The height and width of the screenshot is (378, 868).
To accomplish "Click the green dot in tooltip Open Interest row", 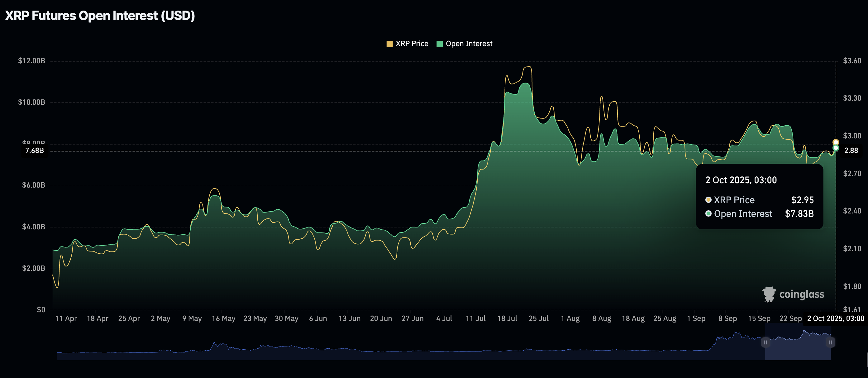I will coord(708,213).
